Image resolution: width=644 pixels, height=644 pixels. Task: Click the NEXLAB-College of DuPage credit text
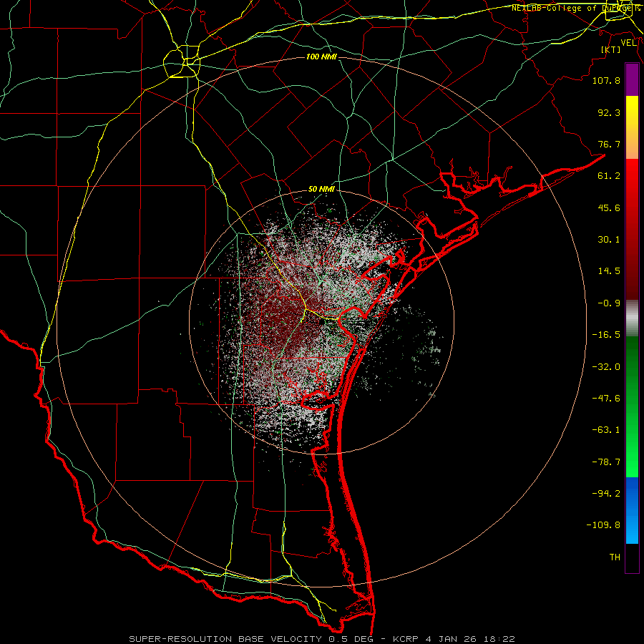pyautogui.click(x=575, y=8)
